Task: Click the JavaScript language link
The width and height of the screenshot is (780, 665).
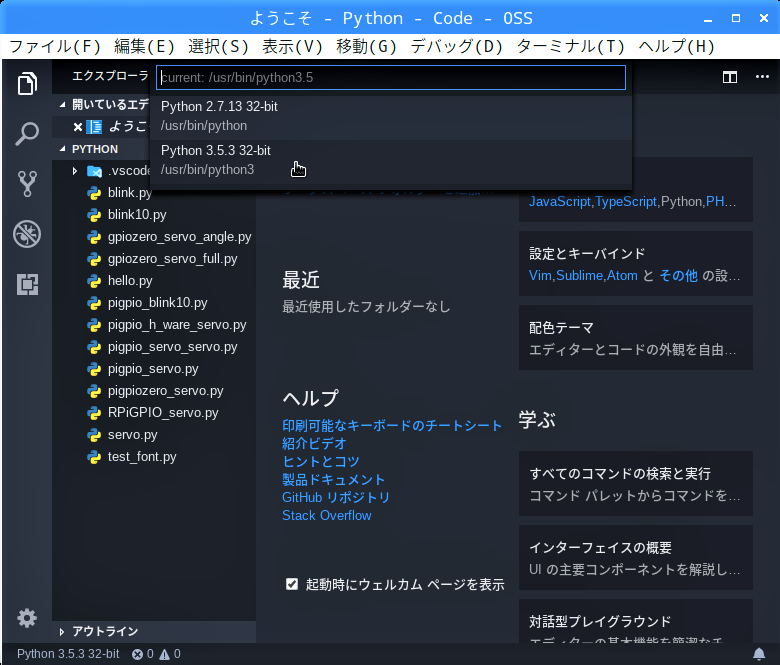Action: pyautogui.click(x=560, y=201)
